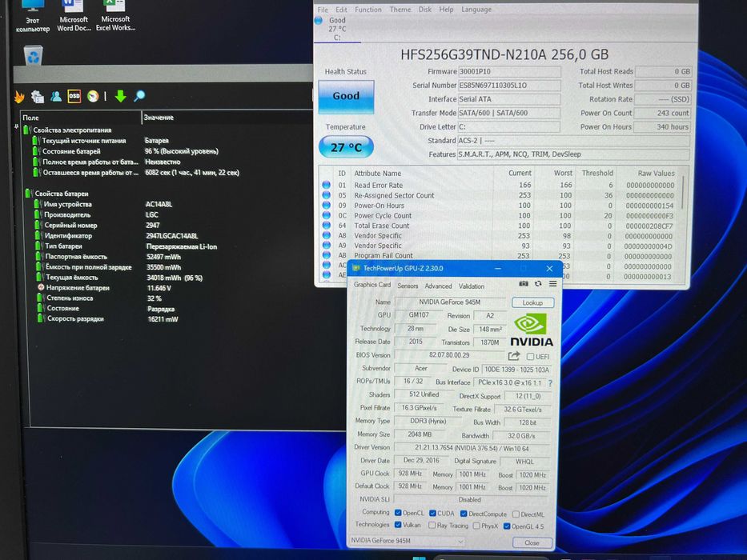
Task: Open the Edit menu in CrystalDiskInfo
Action: tap(341, 10)
